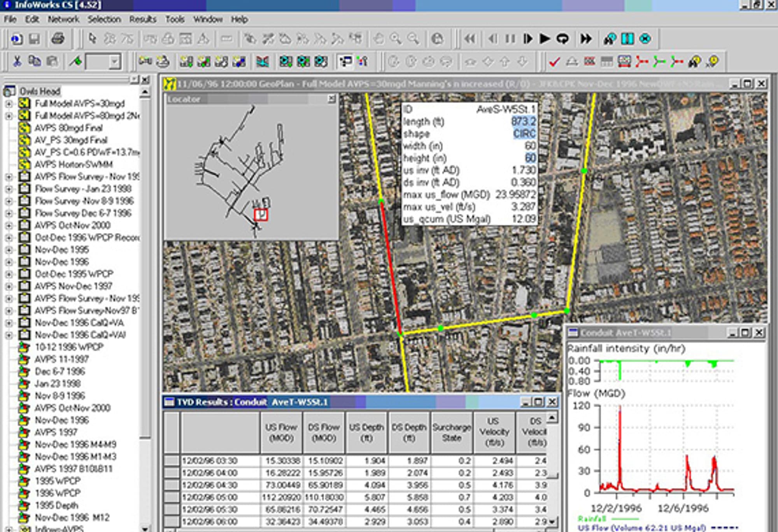Select AVPS Horton-SWMM in the tree
This screenshot has width=778, height=532.
tap(74, 164)
